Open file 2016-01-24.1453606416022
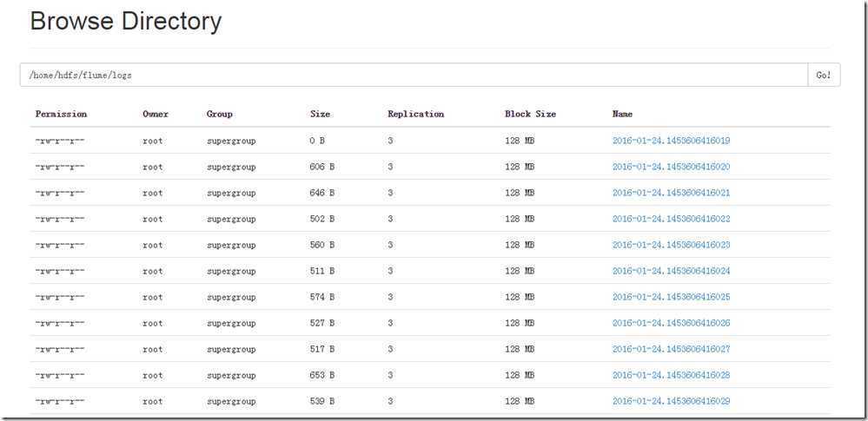This screenshot has height=421, width=868. coord(671,219)
